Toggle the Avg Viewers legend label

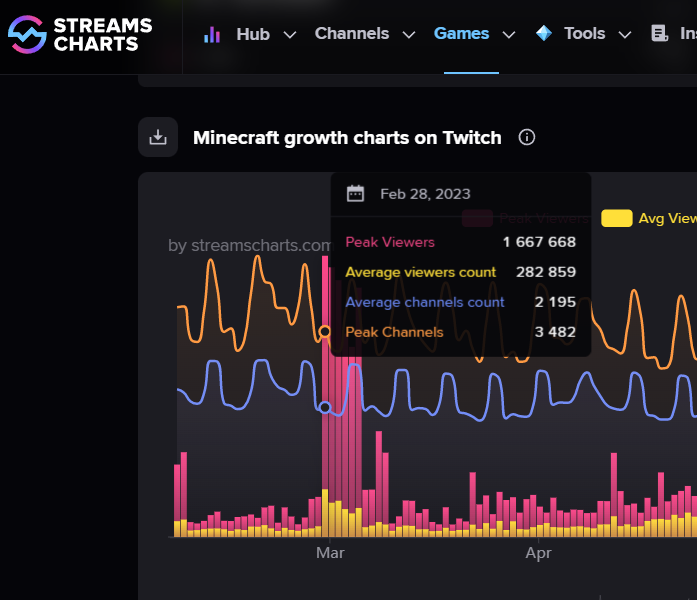(668, 218)
